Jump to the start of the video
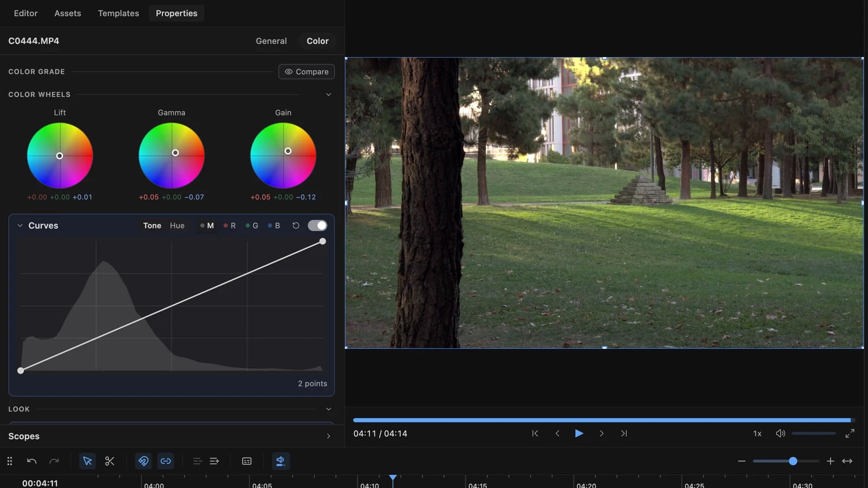The height and width of the screenshot is (488, 868). pyautogui.click(x=535, y=433)
